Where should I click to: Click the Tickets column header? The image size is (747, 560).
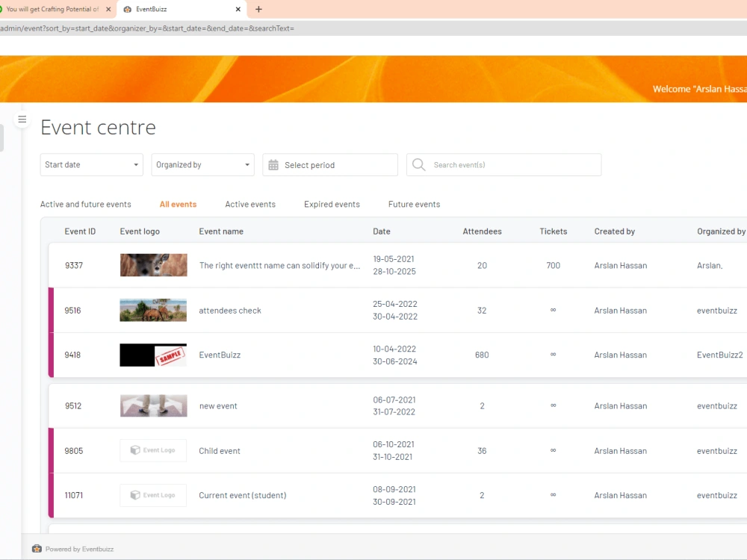[553, 231]
